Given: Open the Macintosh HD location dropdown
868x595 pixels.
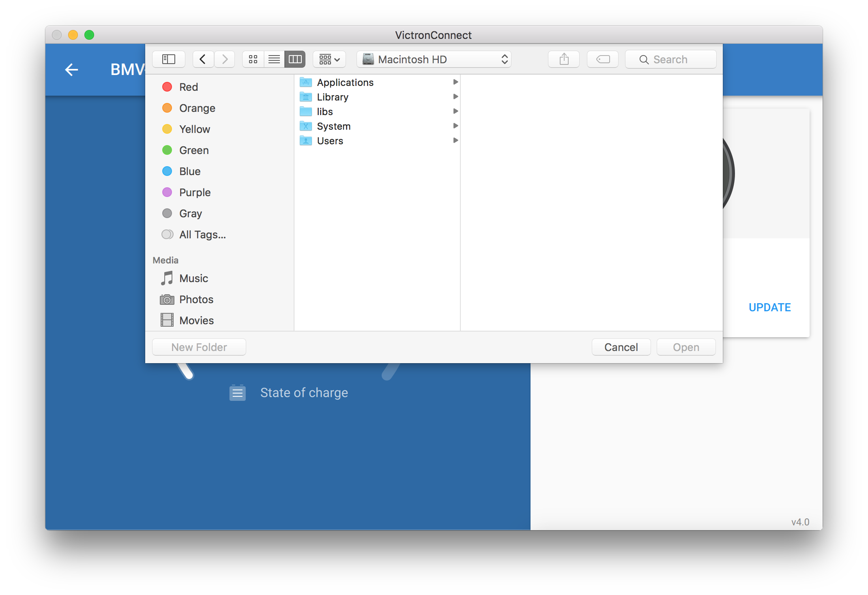Looking at the screenshot, I should click(x=434, y=60).
